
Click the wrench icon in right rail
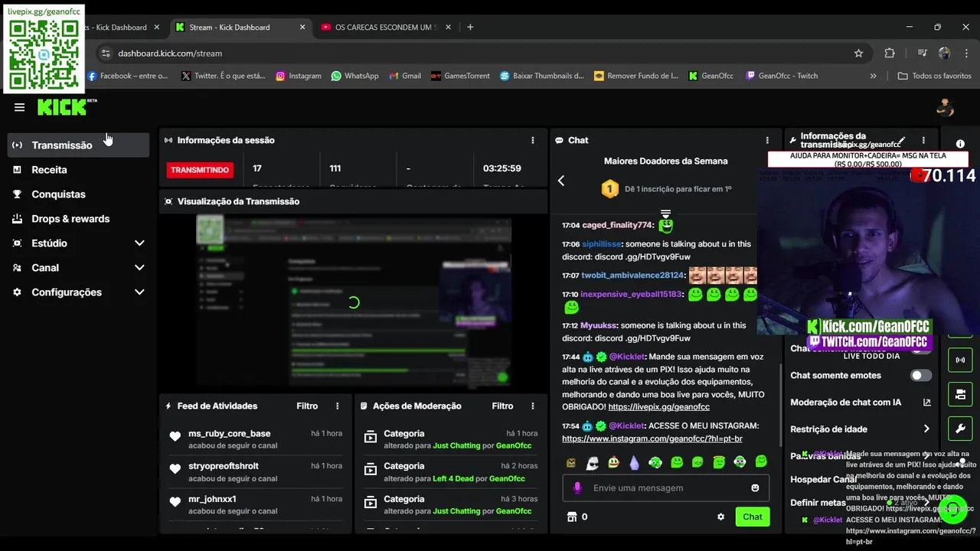(x=960, y=429)
